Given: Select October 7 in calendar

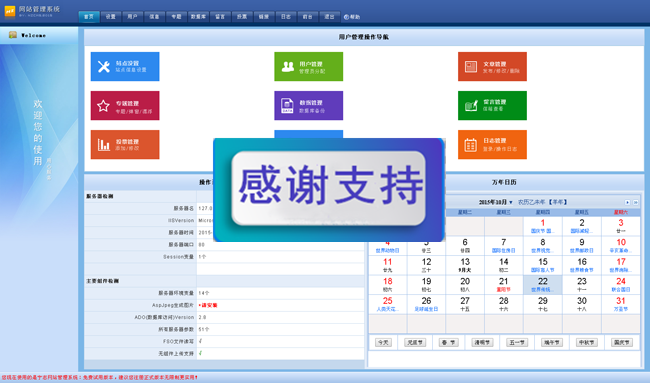Looking at the screenshot, I should point(504,246).
